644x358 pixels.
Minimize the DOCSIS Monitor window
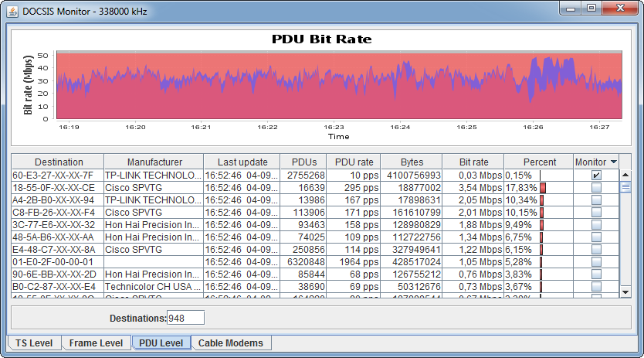click(571, 9)
